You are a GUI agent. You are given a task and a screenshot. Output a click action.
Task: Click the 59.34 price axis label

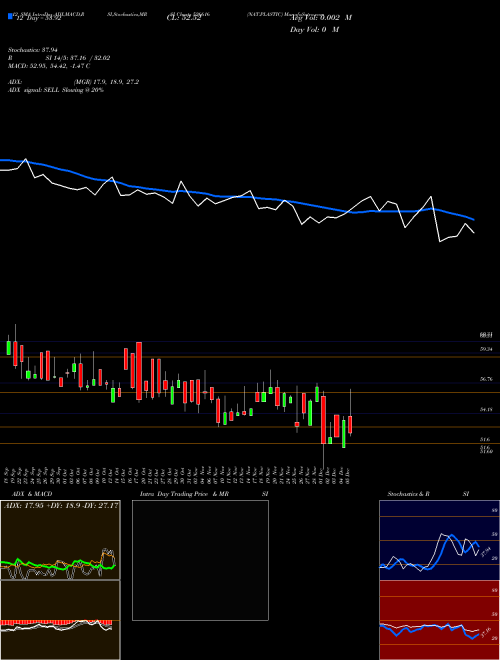pyautogui.click(x=486, y=349)
